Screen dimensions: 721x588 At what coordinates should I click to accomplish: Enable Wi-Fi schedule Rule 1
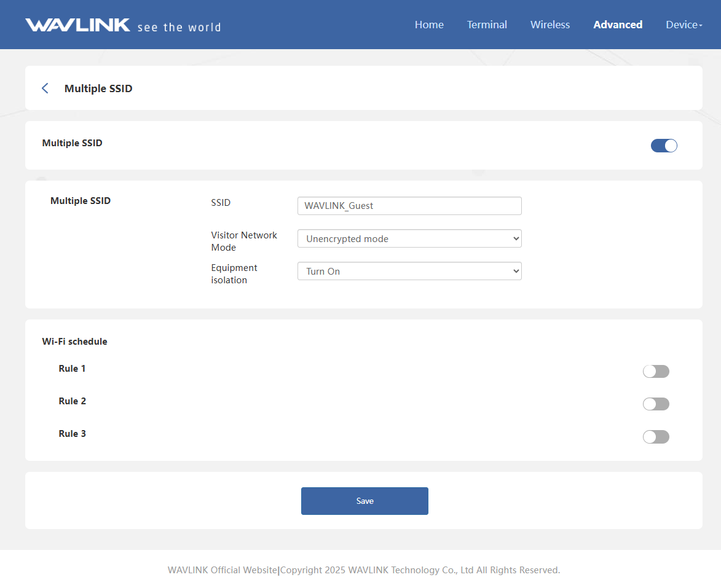click(656, 371)
